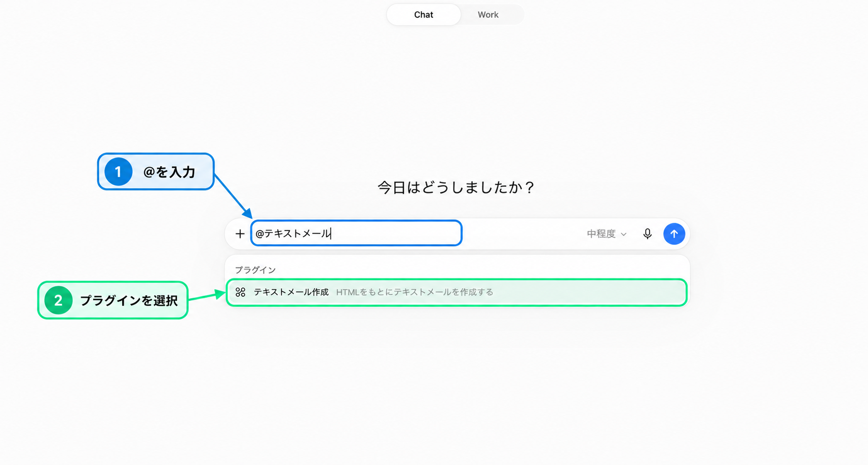
Task: Focus the message input containing @テキストメール
Action: click(x=356, y=233)
